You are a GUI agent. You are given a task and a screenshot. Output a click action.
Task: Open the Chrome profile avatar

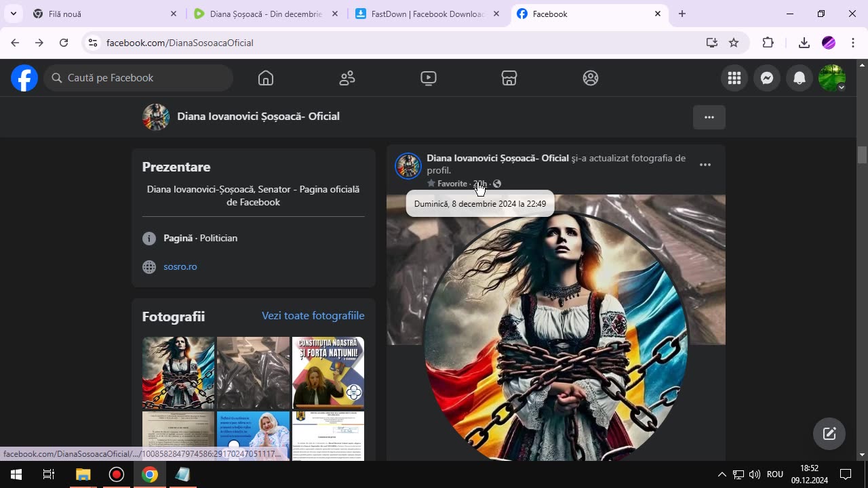point(829,43)
